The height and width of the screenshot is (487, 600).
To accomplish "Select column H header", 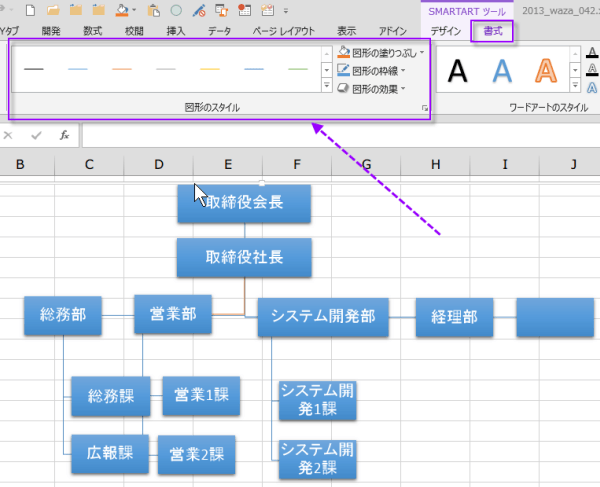I will [x=435, y=165].
